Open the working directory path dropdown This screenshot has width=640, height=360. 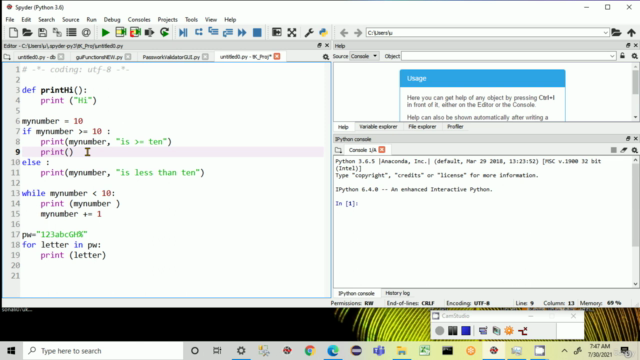(605, 33)
